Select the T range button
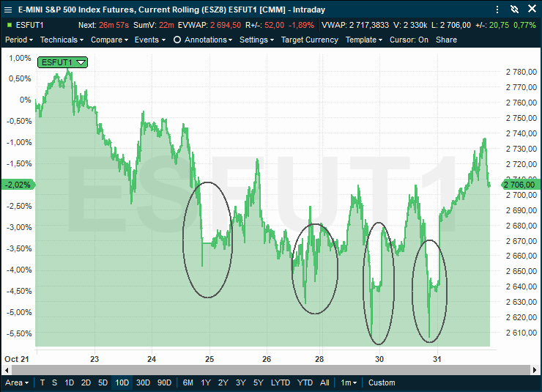This screenshot has width=542, height=392. tap(42, 382)
